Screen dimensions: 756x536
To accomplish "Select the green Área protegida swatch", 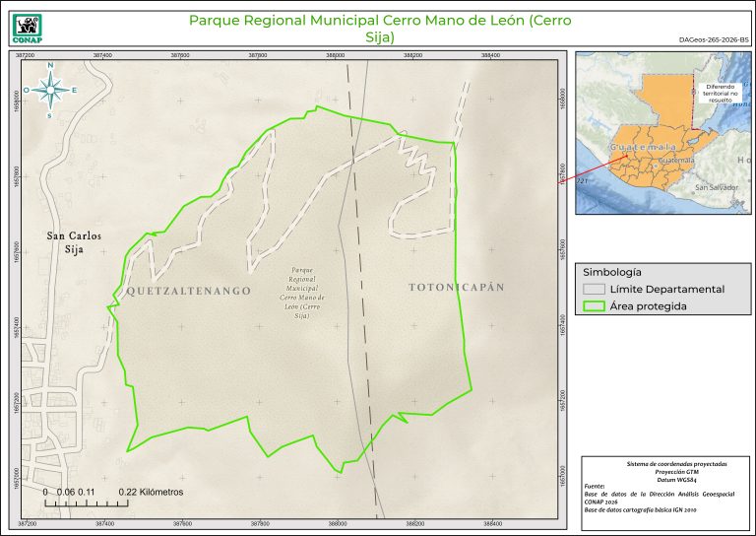I will [593, 306].
